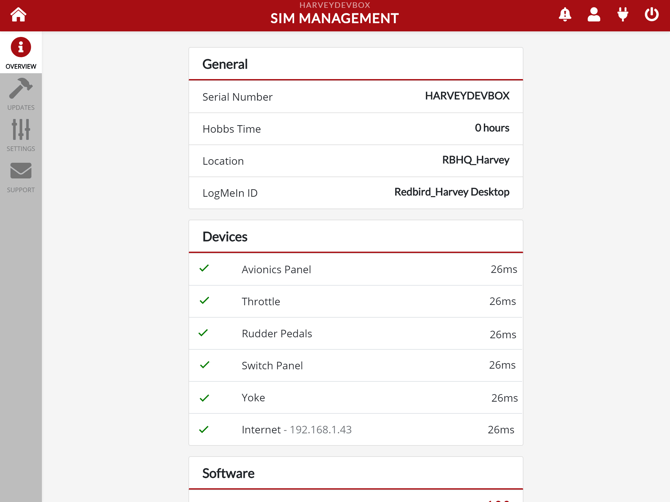Click the Rudder Pedals green checkmark

coord(203,332)
